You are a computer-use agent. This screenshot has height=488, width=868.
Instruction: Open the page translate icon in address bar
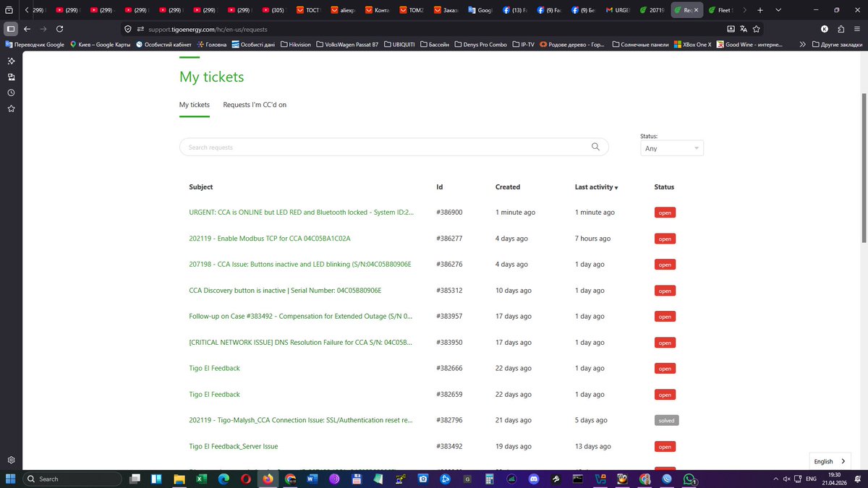(744, 29)
